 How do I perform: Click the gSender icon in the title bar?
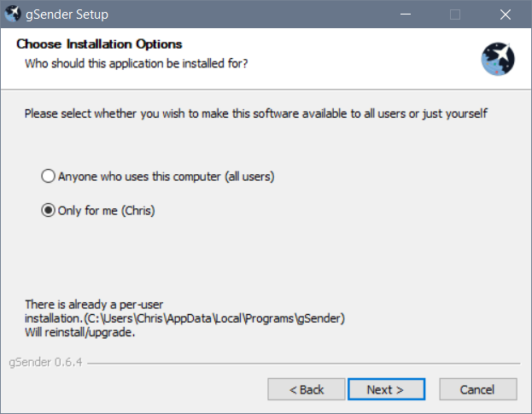pyautogui.click(x=13, y=14)
